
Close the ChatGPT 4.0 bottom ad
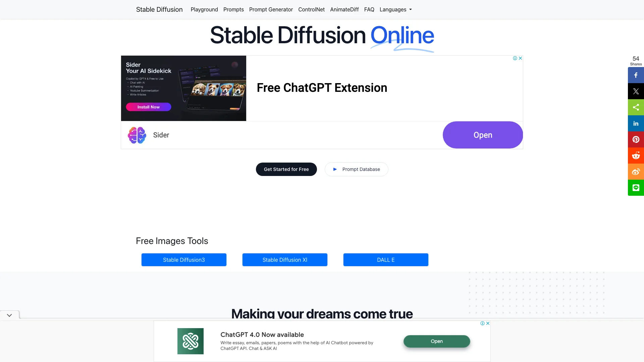pyautogui.click(x=488, y=323)
